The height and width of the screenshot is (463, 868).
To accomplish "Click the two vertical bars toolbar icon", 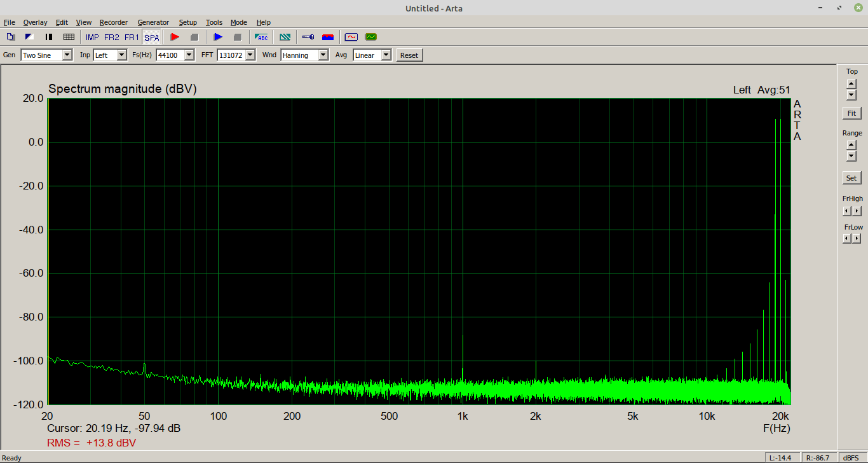I will coord(49,37).
